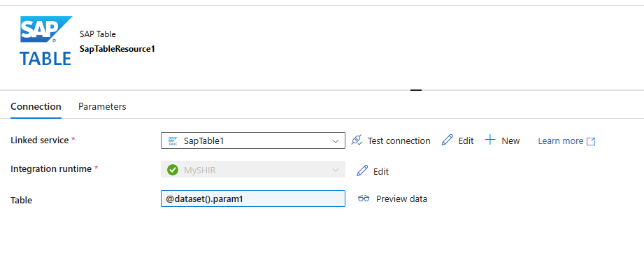Click the SAP Table logo image

[x=46, y=41]
